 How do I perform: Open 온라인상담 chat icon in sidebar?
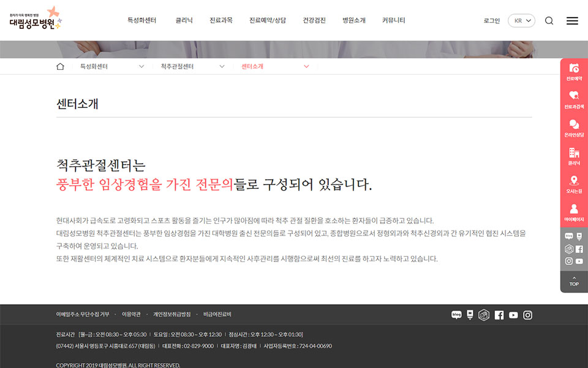click(574, 128)
